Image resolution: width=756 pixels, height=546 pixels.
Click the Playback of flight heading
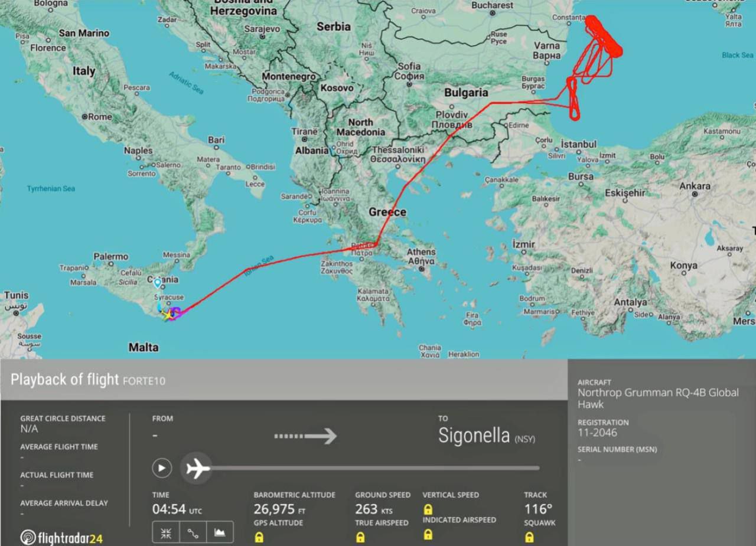65,380
